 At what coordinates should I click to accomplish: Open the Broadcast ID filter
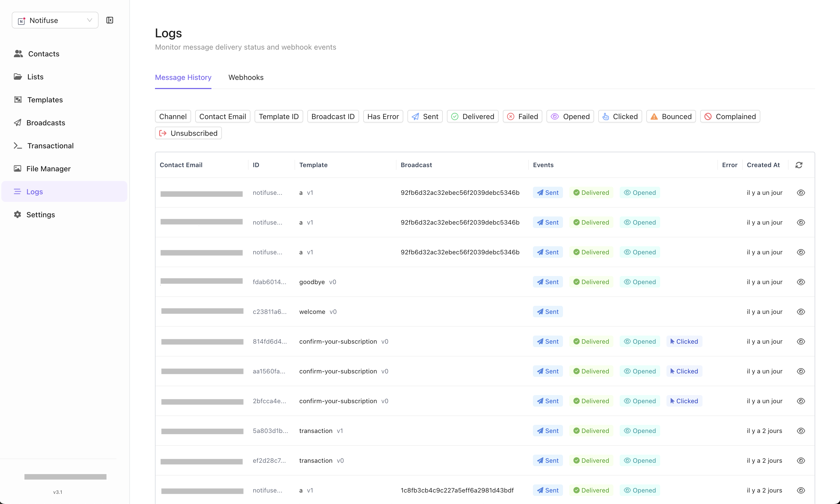pyautogui.click(x=333, y=116)
